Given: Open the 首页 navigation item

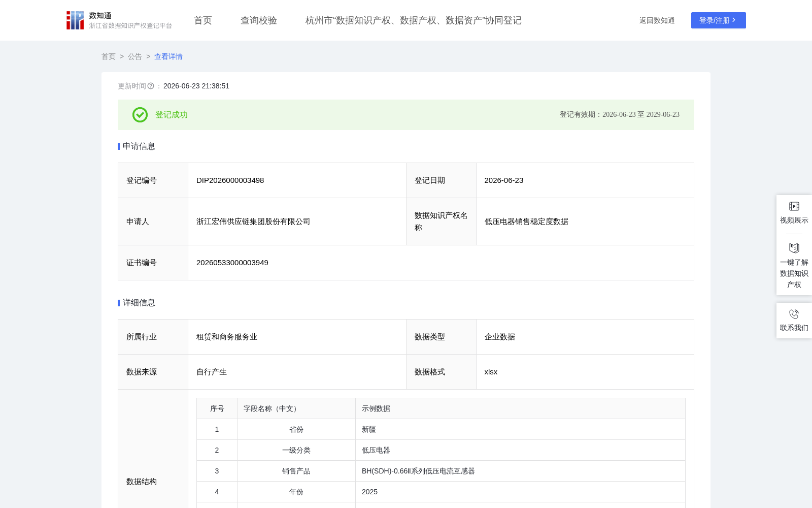Looking at the screenshot, I should (203, 20).
